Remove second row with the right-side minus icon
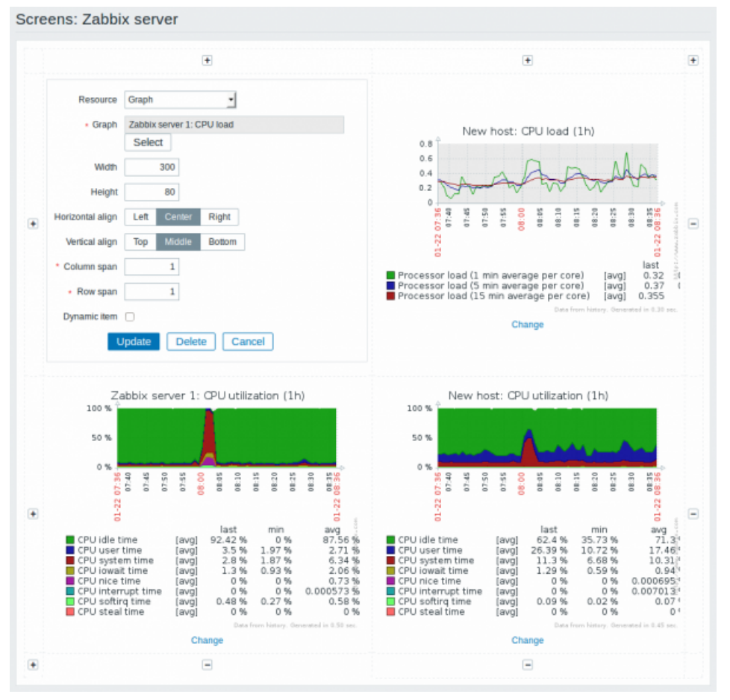 693,514
